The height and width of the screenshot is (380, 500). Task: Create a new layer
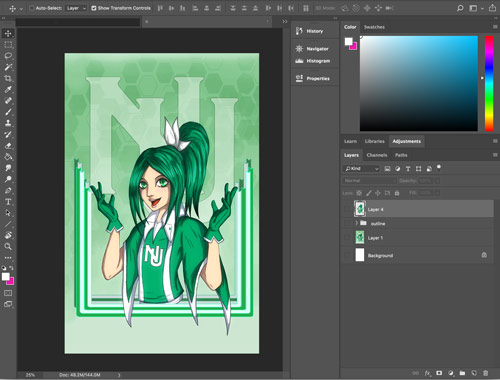pyautogui.click(x=474, y=373)
